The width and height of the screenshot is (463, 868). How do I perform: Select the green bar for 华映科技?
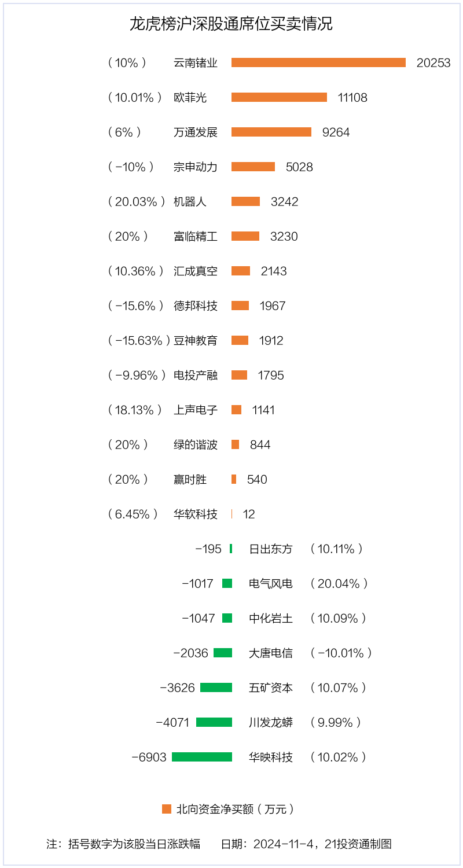tap(202, 757)
